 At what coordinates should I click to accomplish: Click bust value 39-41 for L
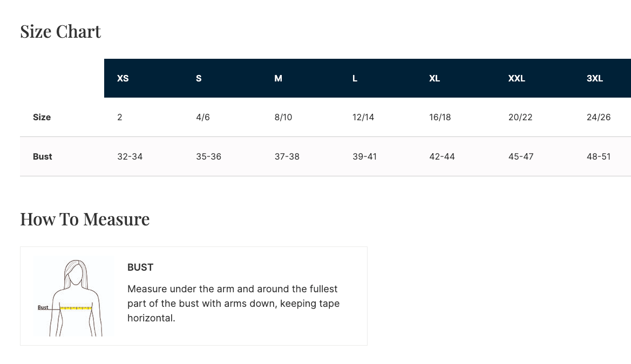[x=364, y=156]
